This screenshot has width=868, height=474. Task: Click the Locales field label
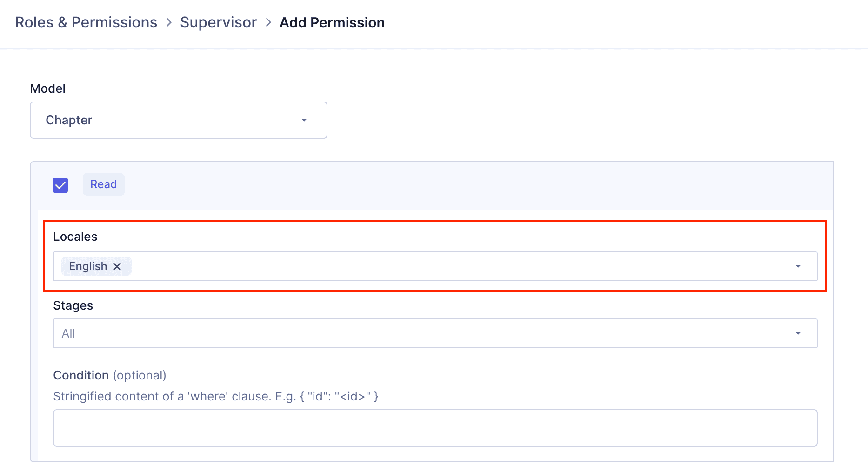[75, 237]
